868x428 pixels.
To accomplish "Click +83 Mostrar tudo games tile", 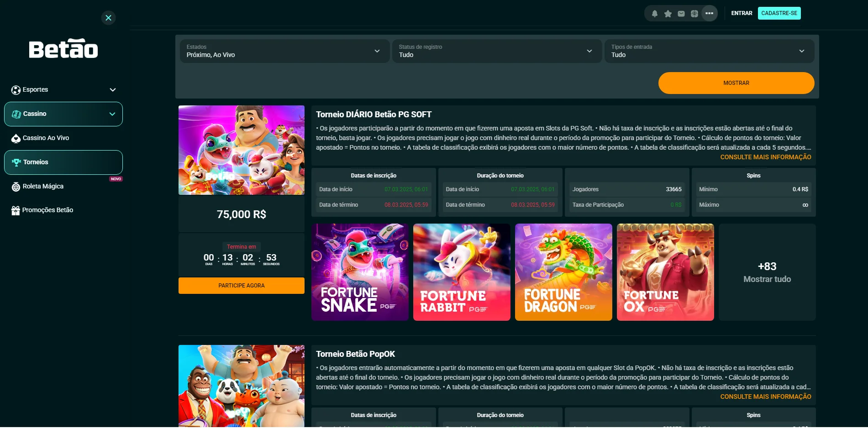I will pyautogui.click(x=767, y=272).
